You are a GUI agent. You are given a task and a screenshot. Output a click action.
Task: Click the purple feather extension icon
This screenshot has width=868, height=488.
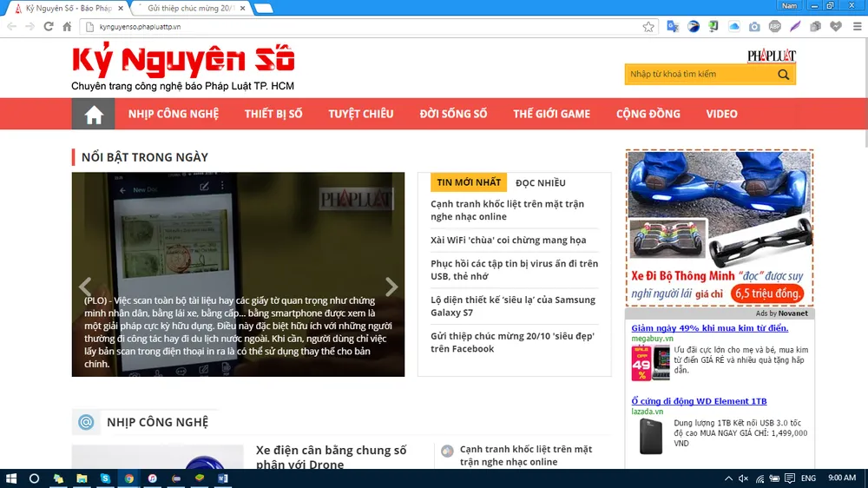[795, 27]
